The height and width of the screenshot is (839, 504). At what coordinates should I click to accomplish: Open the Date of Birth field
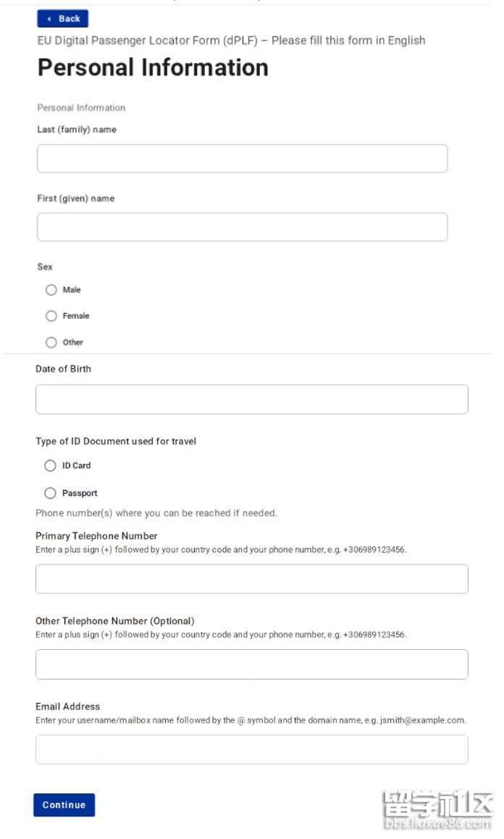coord(251,399)
